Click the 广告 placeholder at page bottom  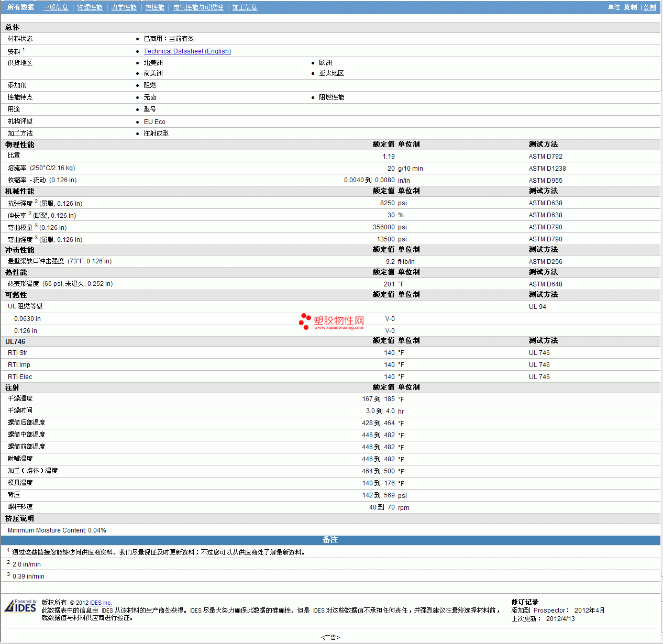[x=330, y=637]
